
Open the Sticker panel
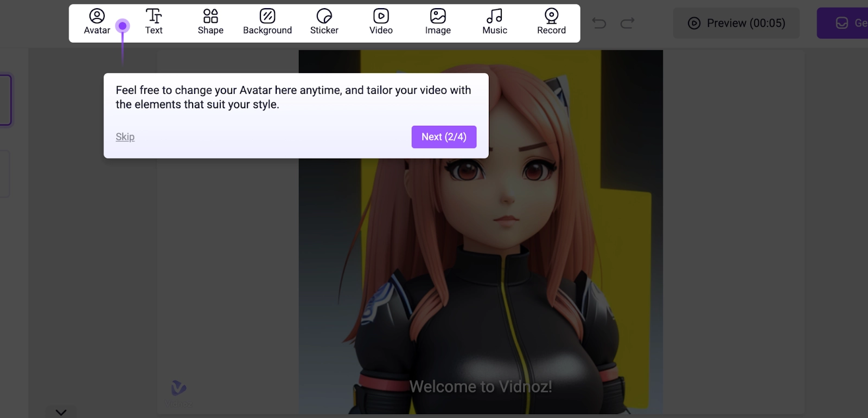(x=324, y=22)
